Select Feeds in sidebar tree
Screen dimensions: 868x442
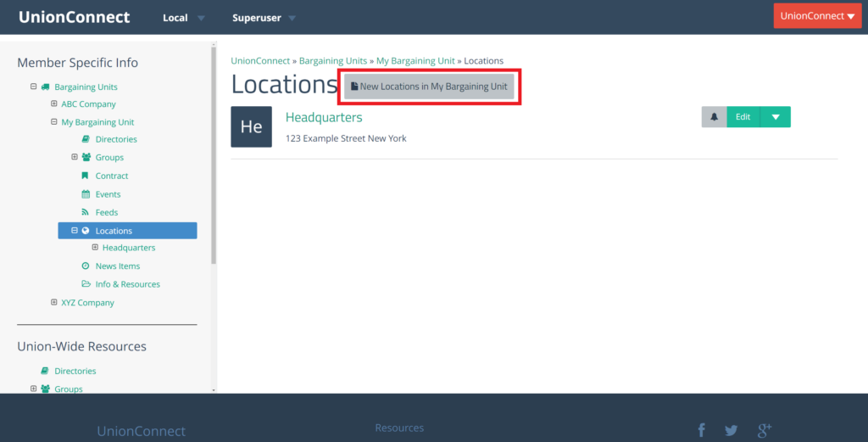coord(106,212)
